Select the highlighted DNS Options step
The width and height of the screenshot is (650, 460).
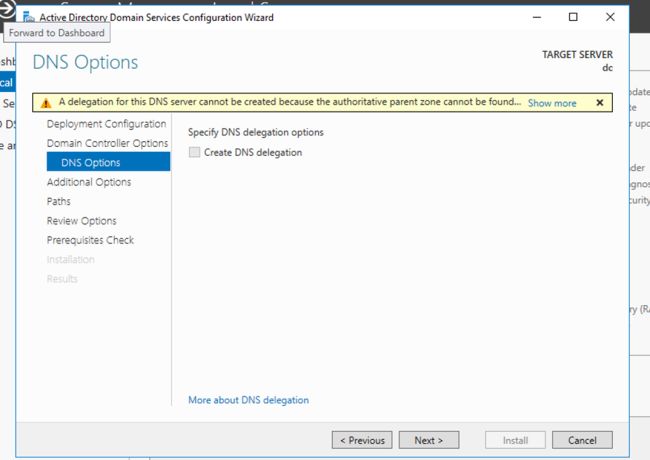click(108, 162)
